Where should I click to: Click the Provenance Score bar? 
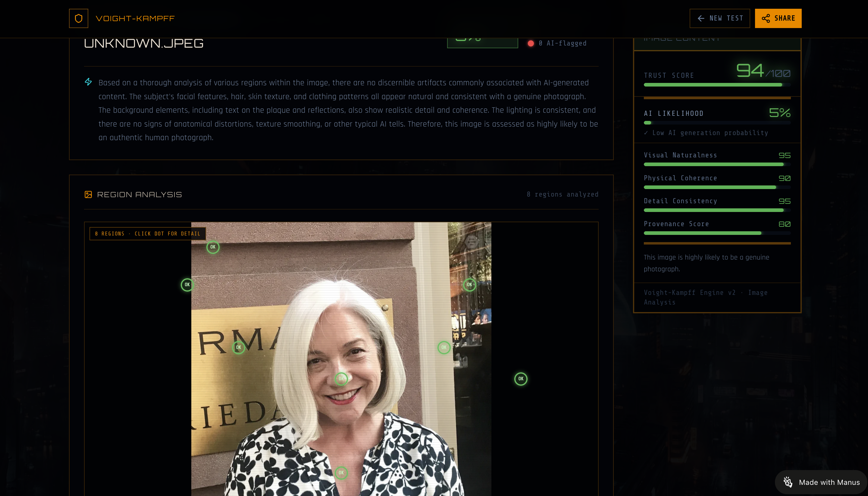(x=717, y=233)
